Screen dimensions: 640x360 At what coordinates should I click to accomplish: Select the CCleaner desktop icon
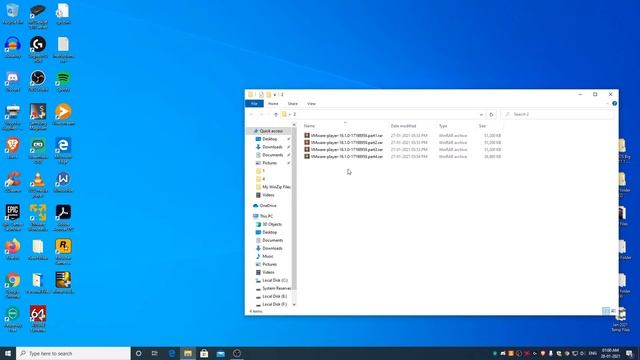(13, 182)
